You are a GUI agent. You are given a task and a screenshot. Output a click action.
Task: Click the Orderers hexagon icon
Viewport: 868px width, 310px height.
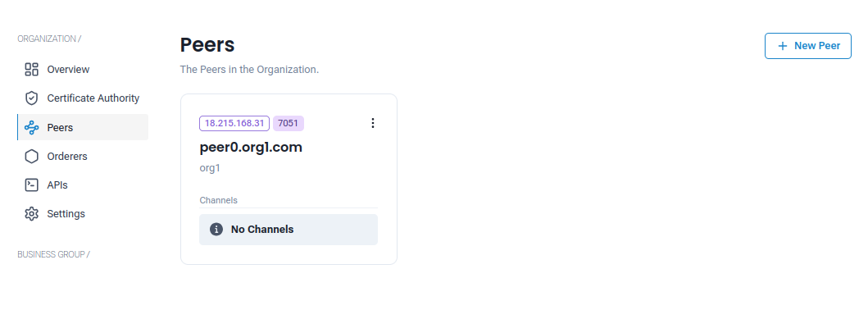pyautogui.click(x=31, y=156)
